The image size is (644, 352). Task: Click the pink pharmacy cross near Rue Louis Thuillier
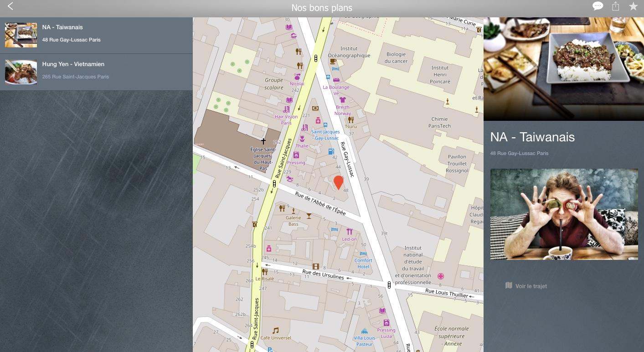pyautogui.click(x=441, y=276)
